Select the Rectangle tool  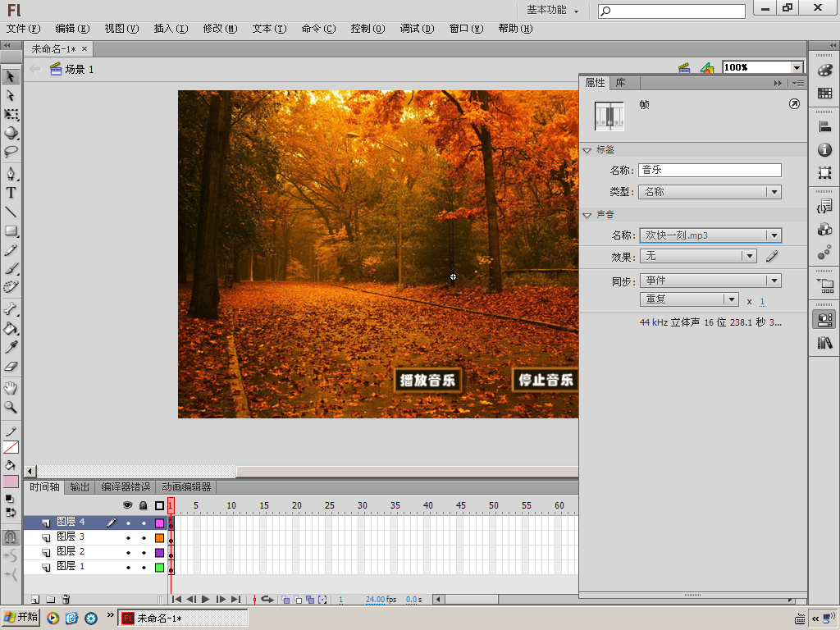pyautogui.click(x=10, y=231)
